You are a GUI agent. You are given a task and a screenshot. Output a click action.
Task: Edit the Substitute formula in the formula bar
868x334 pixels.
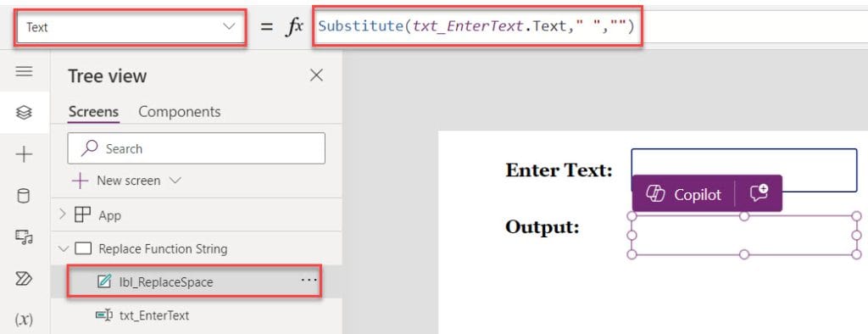[476, 26]
